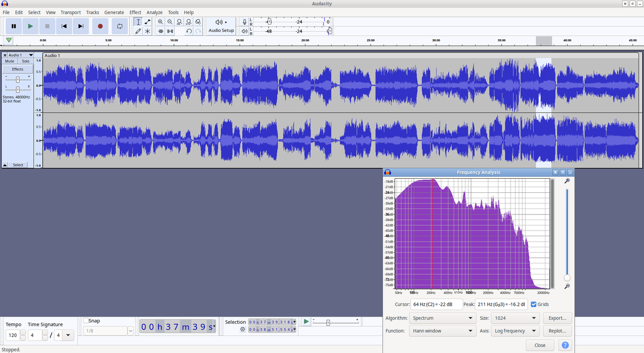644x353 pixels.
Task: Click the Zoom Out magnifier icon
Action: [x=170, y=22]
